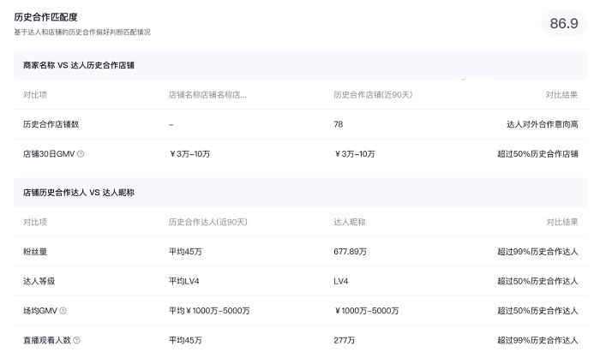Click help icon next to 场均GMV

[63, 311]
